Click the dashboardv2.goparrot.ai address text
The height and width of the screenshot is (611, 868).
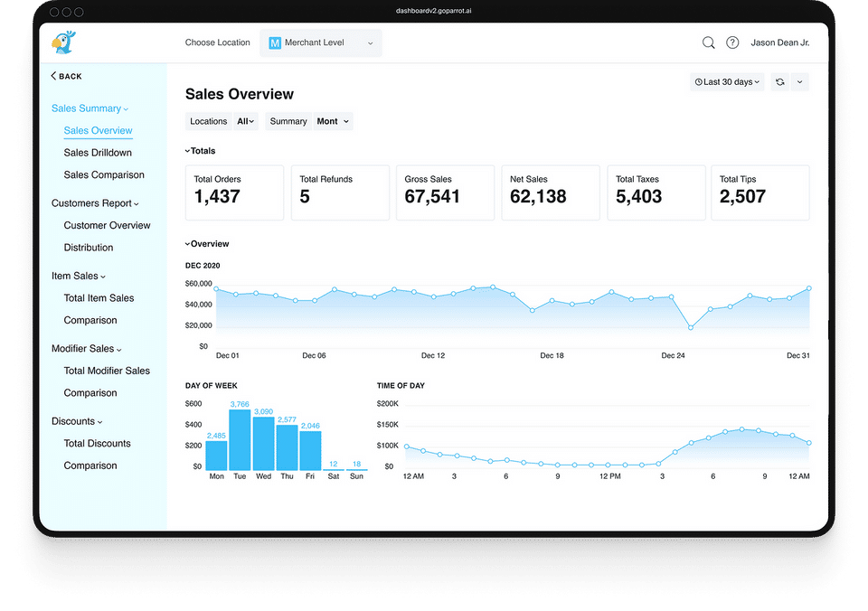pyautogui.click(x=433, y=11)
